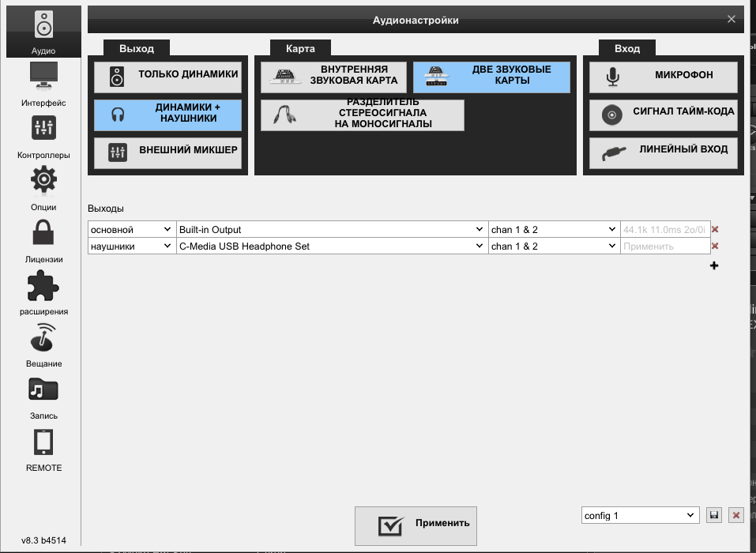The width and height of the screenshot is (756, 553).
Task: Open the Контроллеры settings section
Action: pos(43,137)
